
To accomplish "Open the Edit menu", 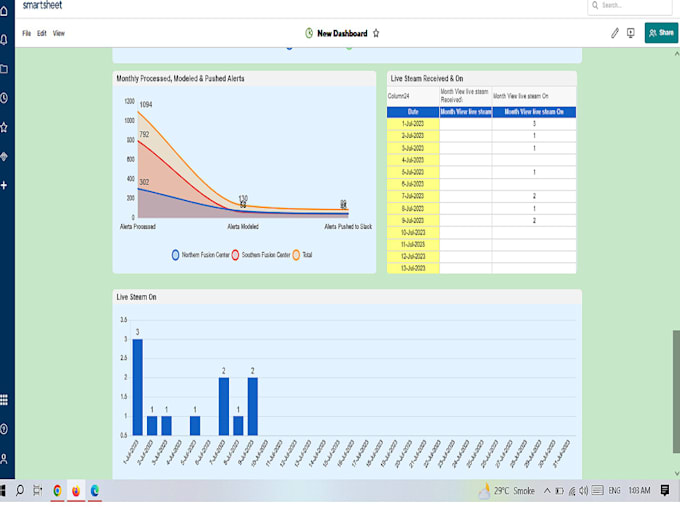I will tap(42, 33).
